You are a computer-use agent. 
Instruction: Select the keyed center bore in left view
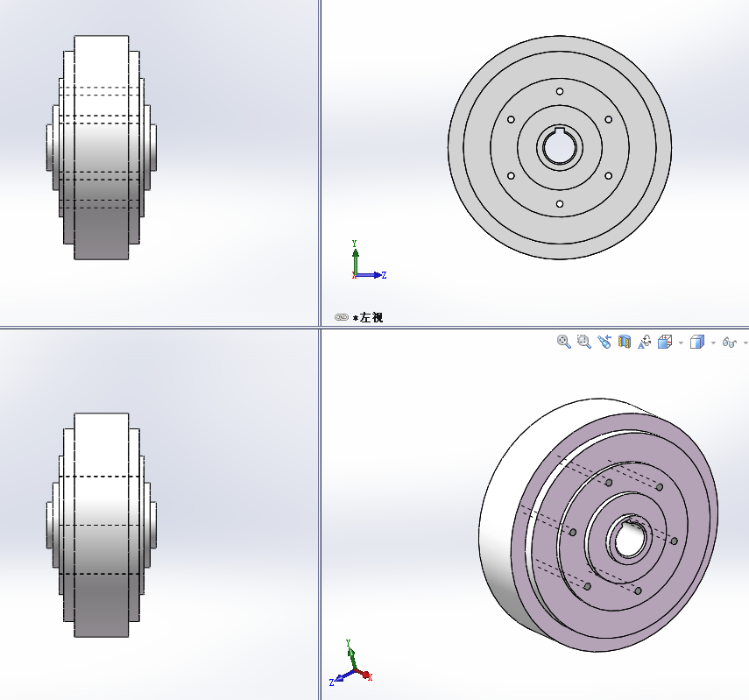click(x=560, y=146)
